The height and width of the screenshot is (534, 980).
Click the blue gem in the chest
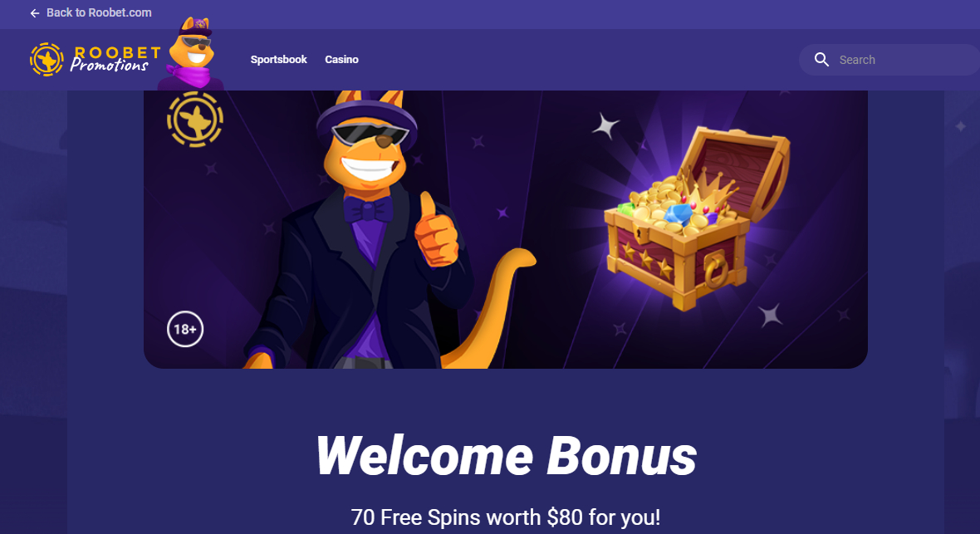click(x=679, y=214)
